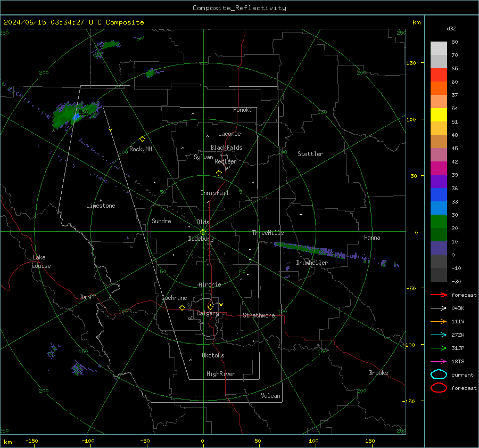Click the yellow diamond marker near RockyMH
Image resolution: width=479 pixels, height=448 pixels.
coord(142,139)
